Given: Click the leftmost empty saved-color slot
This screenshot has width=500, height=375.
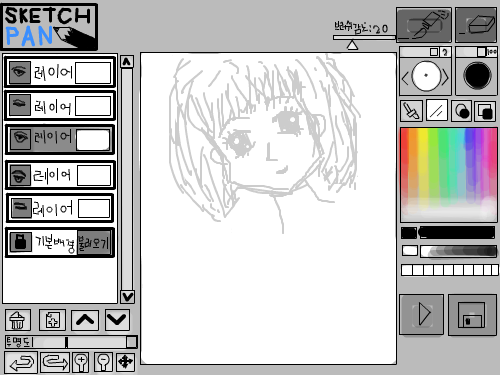Looking at the screenshot, I should 407,270.
